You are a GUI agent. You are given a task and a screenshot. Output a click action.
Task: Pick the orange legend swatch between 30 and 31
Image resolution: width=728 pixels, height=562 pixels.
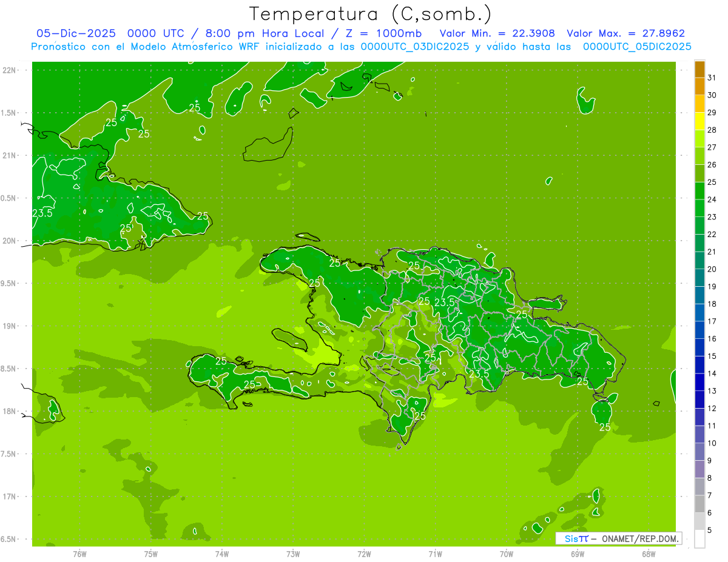(699, 87)
